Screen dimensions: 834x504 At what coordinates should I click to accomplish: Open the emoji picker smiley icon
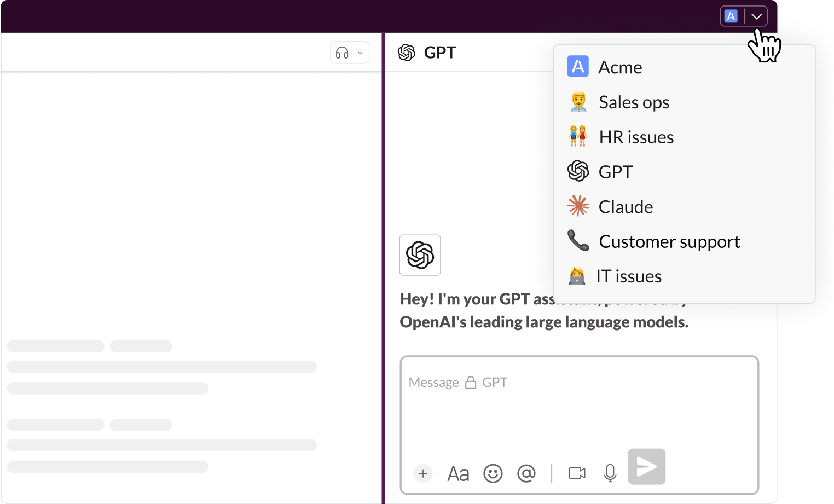click(493, 473)
